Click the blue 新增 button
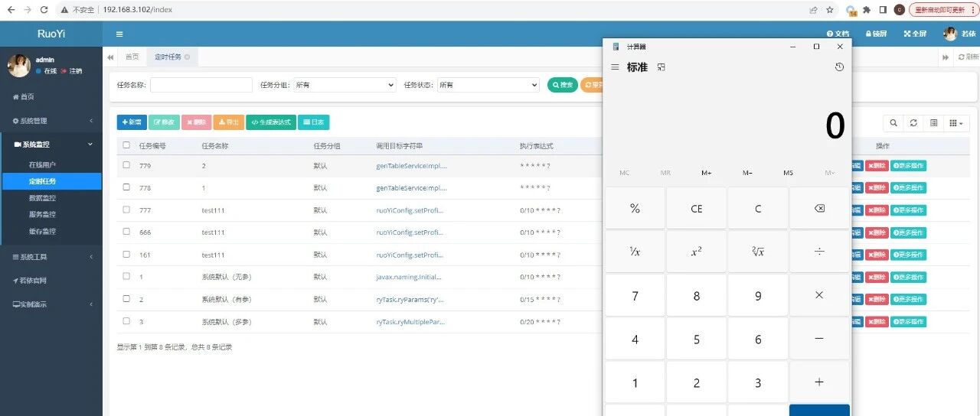This screenshot has height=416, width=980. (132, 122)
